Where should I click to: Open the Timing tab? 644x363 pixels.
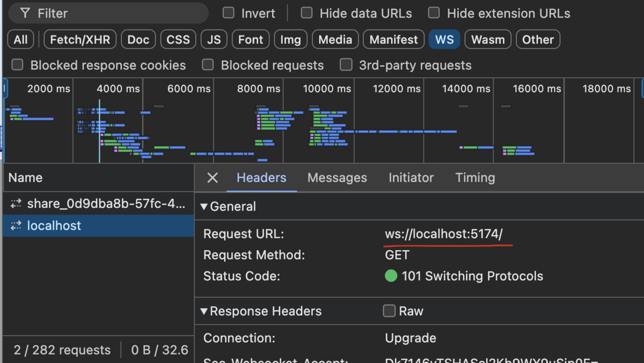[x=475, y=178]
